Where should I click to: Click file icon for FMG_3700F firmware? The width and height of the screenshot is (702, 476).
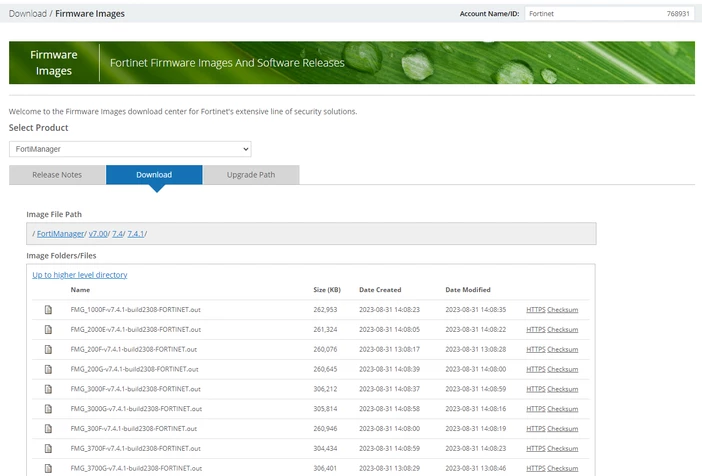[x=48, y=448]
